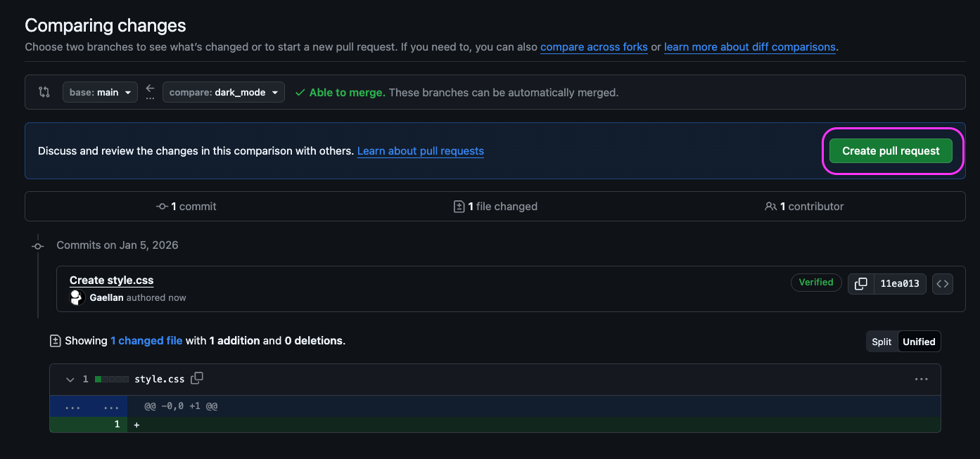Copy the style.css file path icon
Image resolution: width=980 pixels, height=459 pixels.
coord(197,378)
